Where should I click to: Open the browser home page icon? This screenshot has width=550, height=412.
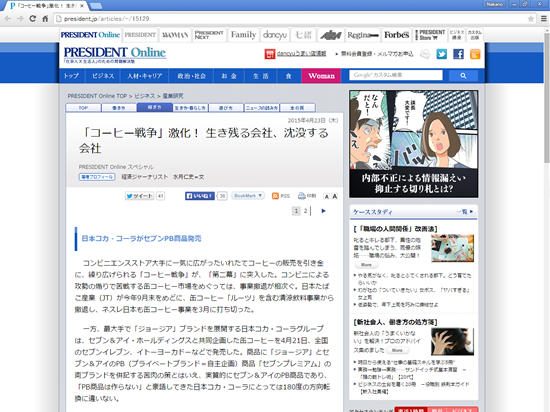pyautogui.click(x=45, y=19)
